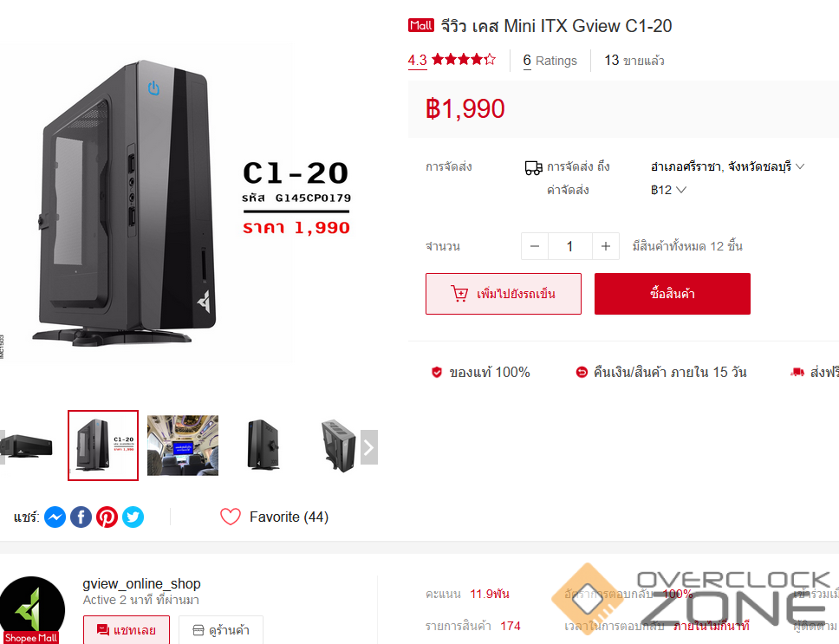Share via Facebook Messenger icon
The image size is (839, 644).
[55, 517]
